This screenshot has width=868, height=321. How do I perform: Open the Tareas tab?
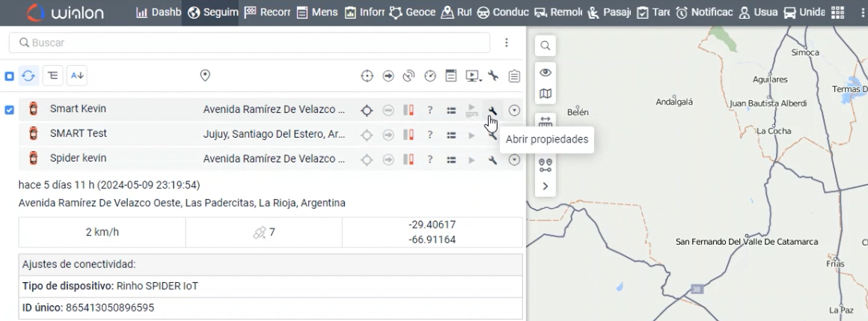pyautogui.click(x=653, y=12)
